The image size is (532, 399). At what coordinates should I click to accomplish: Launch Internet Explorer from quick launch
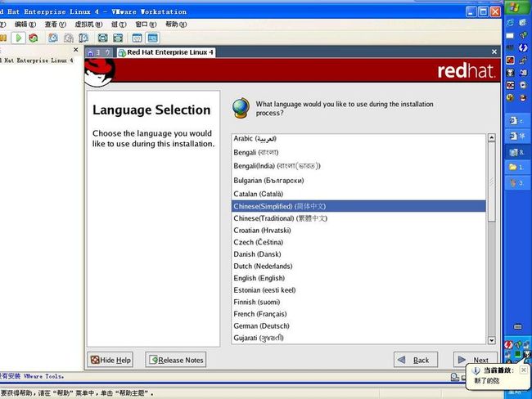pyautogui.click(x=510, y=23)
